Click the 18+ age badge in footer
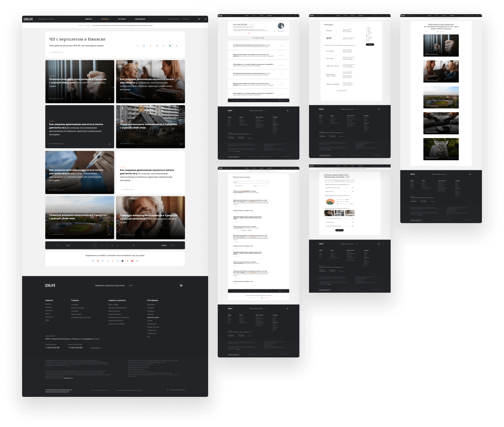504x427 pixels. [181, 285]
